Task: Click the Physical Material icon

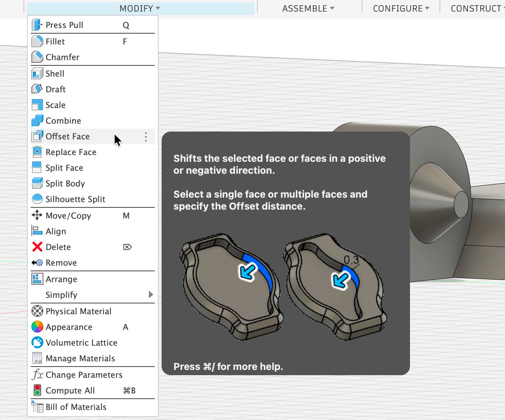Action: 37,311
